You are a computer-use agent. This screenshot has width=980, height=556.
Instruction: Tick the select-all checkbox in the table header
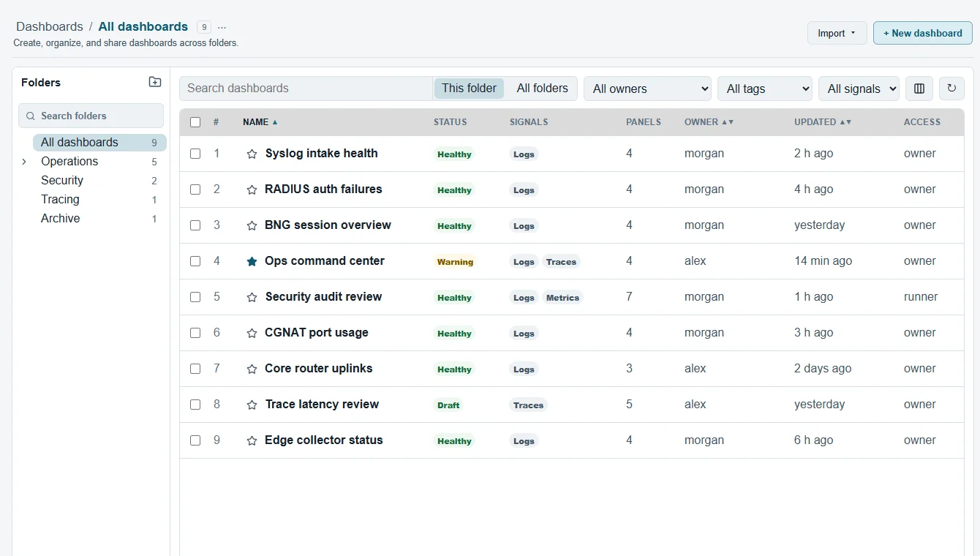coord(195,122)
